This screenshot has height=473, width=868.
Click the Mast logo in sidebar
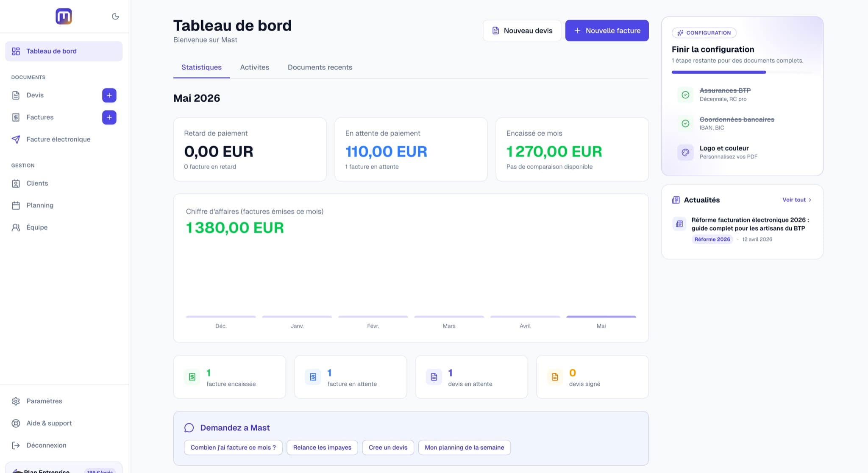(64, 17)
